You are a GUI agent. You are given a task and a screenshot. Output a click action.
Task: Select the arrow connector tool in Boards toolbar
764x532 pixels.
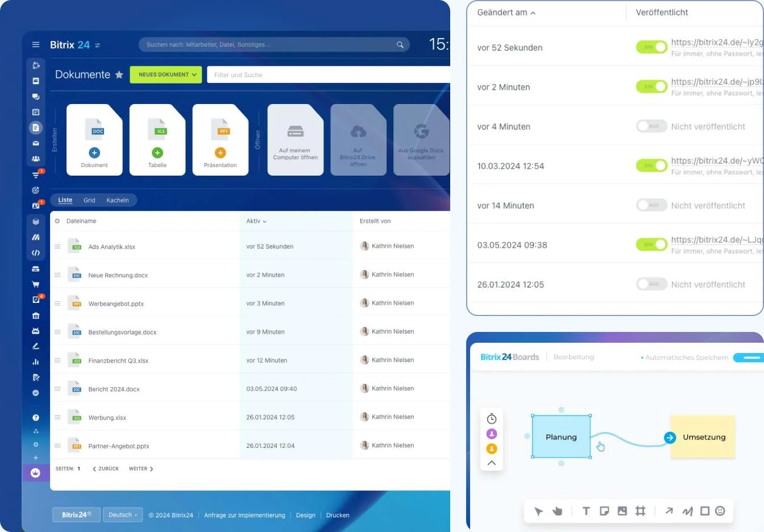(x=669, y=511)
